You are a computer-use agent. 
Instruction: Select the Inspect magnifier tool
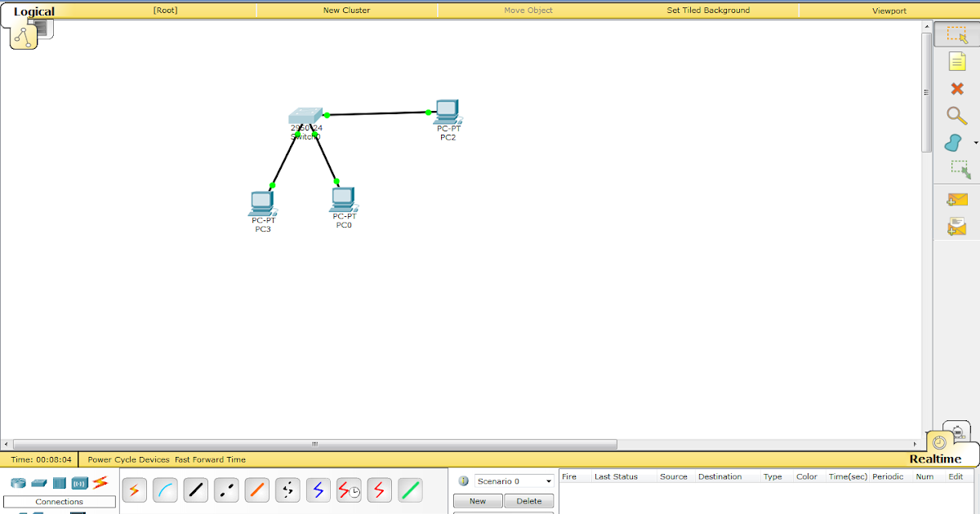click(956, 116)
